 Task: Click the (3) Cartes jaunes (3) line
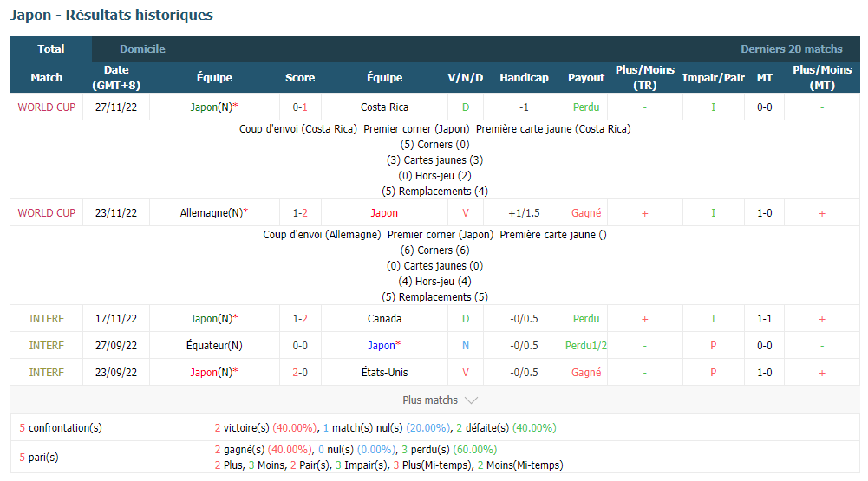tap(434, 159)
